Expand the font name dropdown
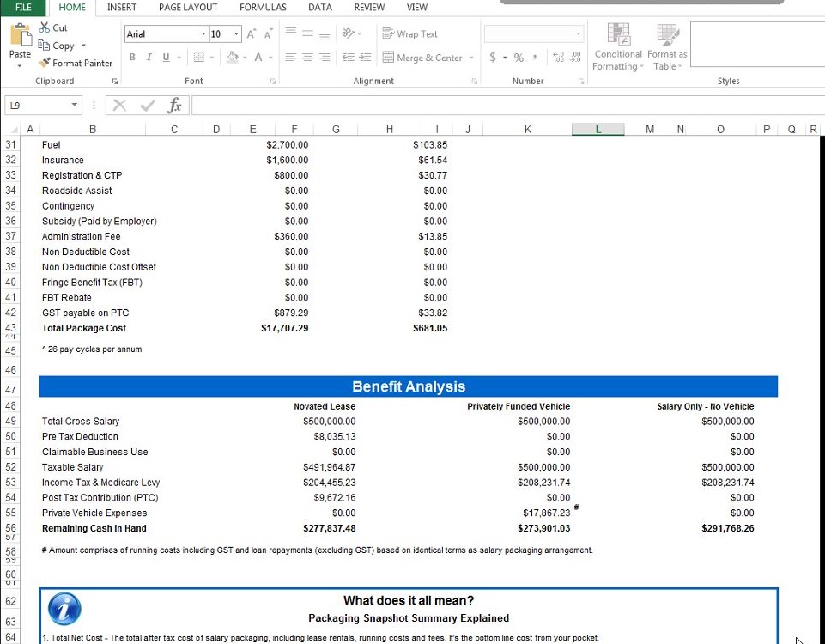The width and height of the screenshot is (825, 644). coord(203,34)
